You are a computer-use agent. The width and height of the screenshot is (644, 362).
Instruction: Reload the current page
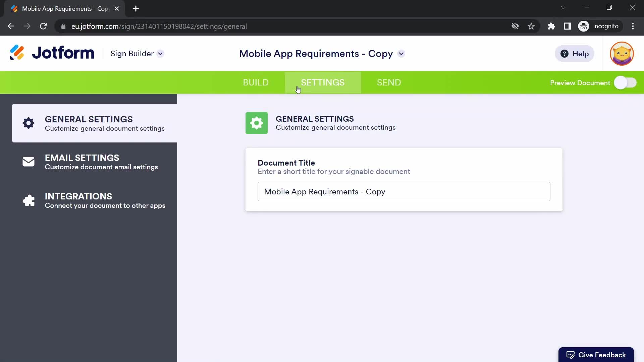(x=43, y=26)
